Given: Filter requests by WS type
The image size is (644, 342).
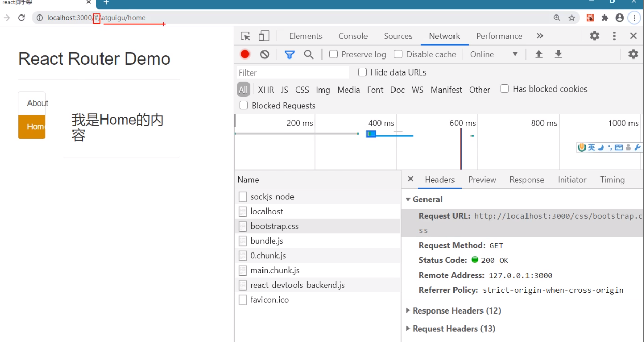Looking at the screenshot, I should tap(418, 90).
